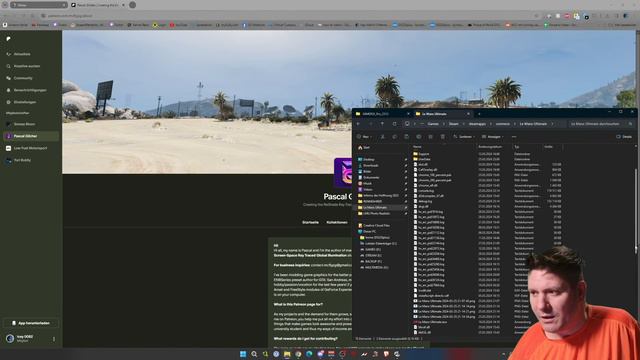Open Aktuelles in the Patreon sidebar

(22, 54)
